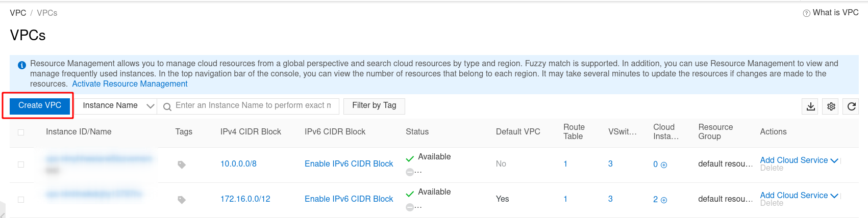Click the Filter by Tag button
Image resolution: width=868 pixels, height=218 pixels.
[x=374, y=105]
